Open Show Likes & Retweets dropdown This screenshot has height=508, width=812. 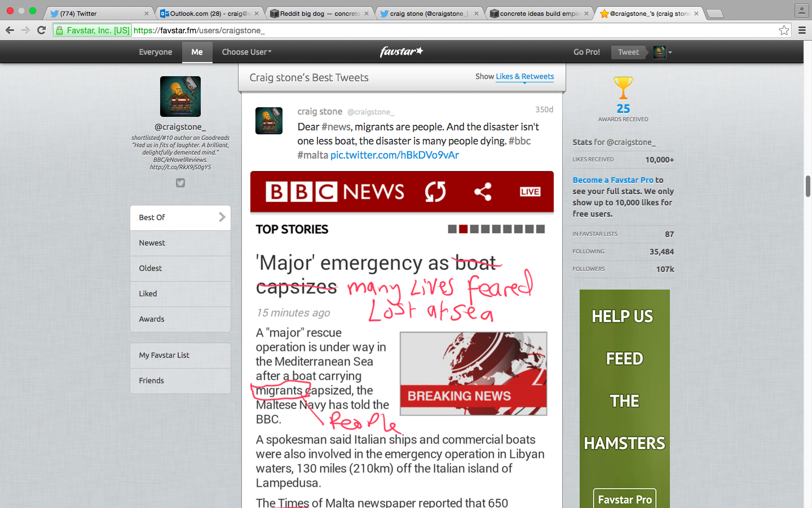pos(524,77)
